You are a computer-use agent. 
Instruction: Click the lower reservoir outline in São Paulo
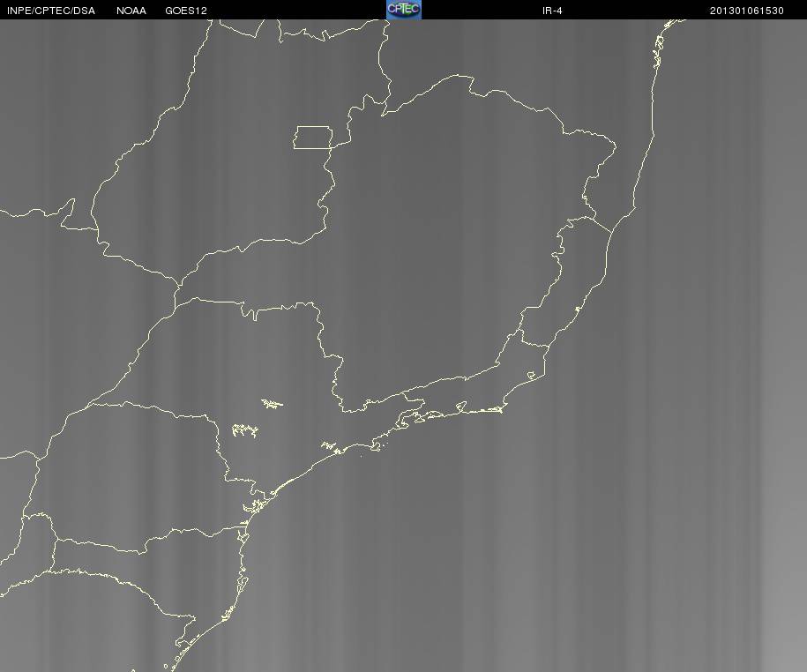245,430
